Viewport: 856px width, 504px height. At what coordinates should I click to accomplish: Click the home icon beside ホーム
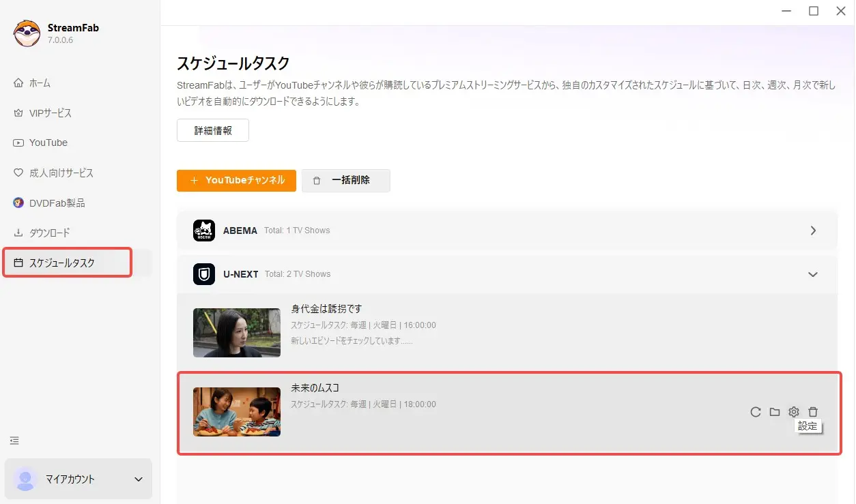click(18, 83)
